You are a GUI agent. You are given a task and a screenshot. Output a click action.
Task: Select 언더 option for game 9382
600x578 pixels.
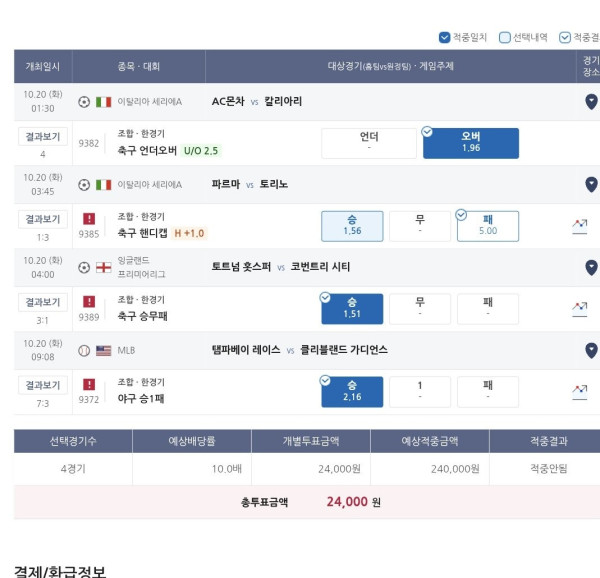coord(369,143)
